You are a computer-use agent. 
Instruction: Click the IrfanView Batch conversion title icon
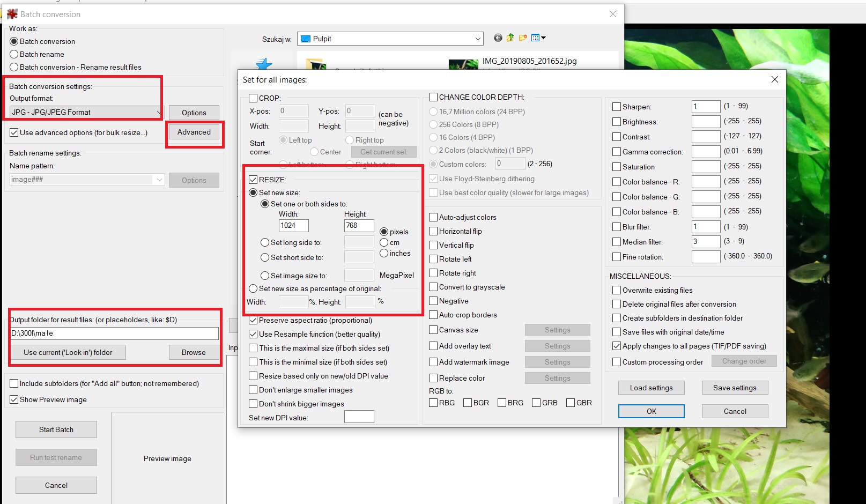pyautogui.click(x=12, y=14)
